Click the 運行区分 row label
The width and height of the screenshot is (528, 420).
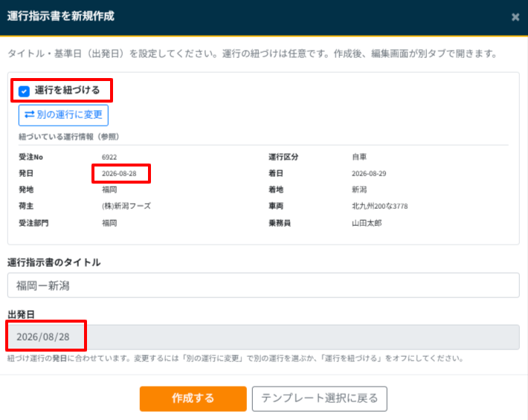(283, 157)
